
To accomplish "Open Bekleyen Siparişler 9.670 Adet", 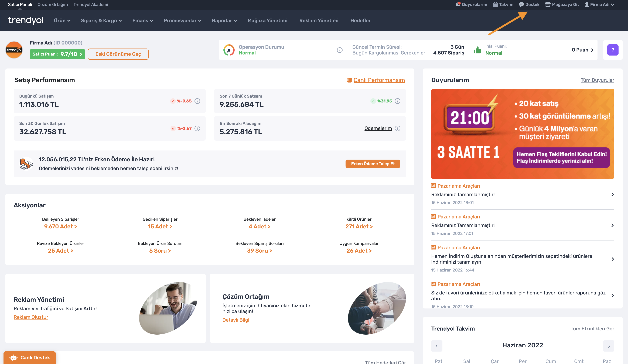I will point(61,226).
